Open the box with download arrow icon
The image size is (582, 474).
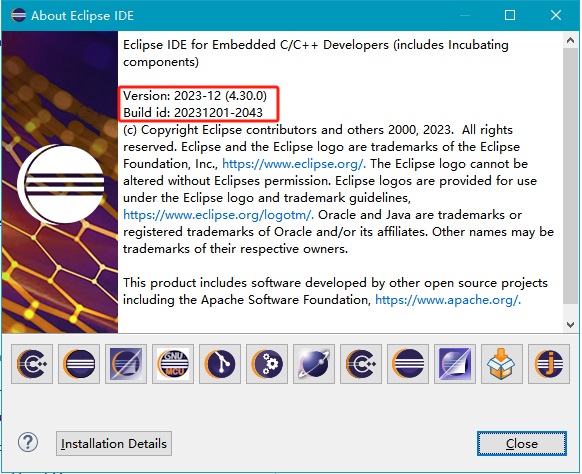tap(501, 364)
